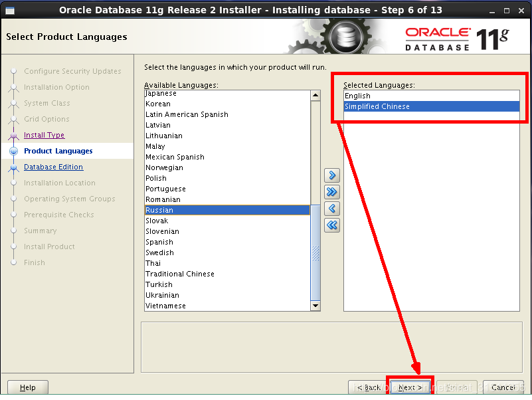532x400 pixels.
Task: Click the scroll down arrow of Available Languages
Action: coord(315,306)
